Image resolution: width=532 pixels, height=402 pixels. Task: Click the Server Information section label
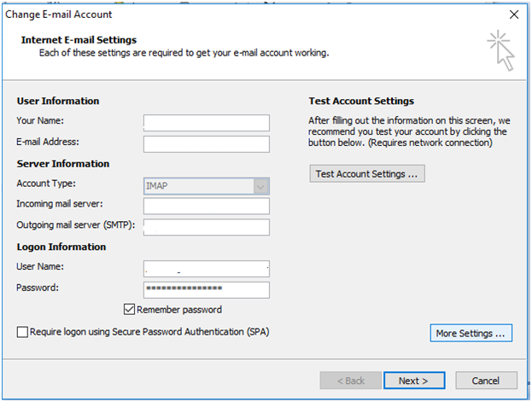(x=63, y=164)
